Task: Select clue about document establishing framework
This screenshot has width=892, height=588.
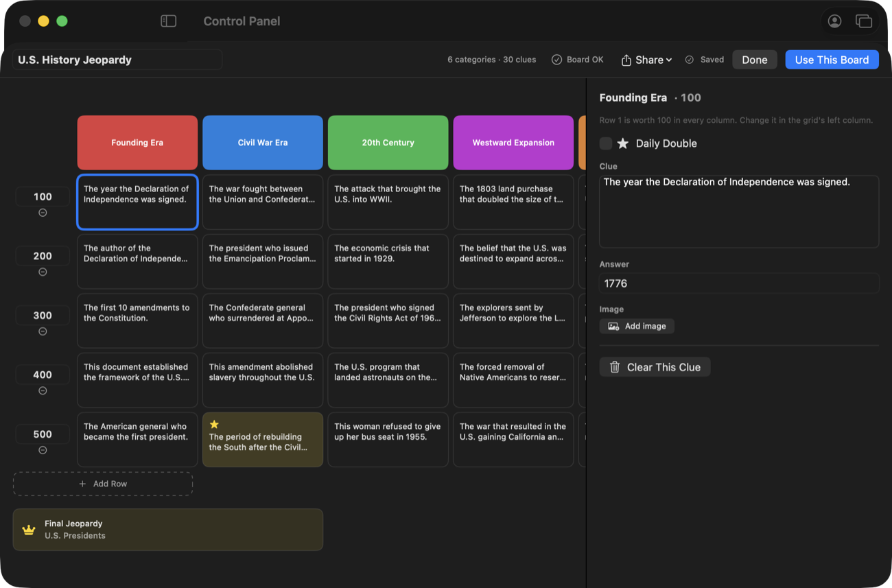Action: tap(137, 380)
